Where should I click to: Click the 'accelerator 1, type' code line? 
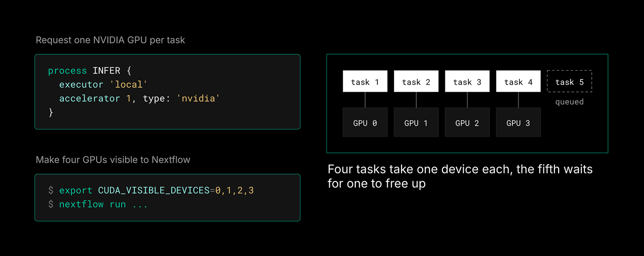coord(139,98)
